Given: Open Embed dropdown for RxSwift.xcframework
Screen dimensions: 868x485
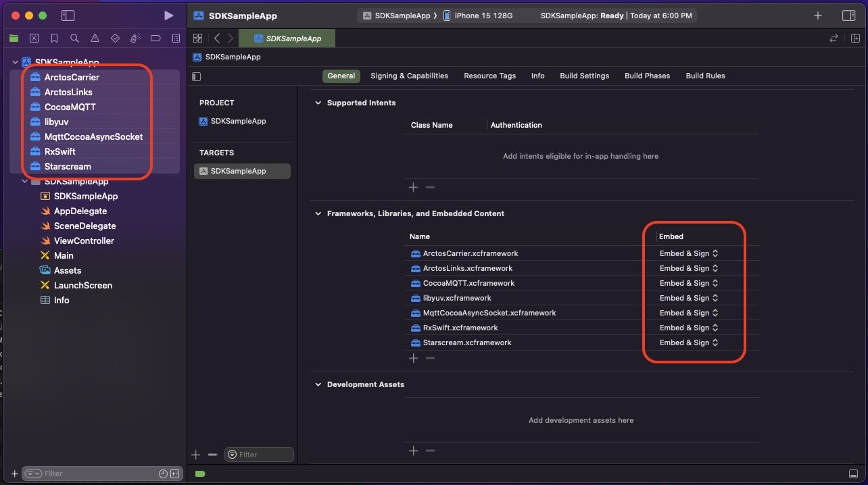Looking at the screenshot, I should click(688, 328).
